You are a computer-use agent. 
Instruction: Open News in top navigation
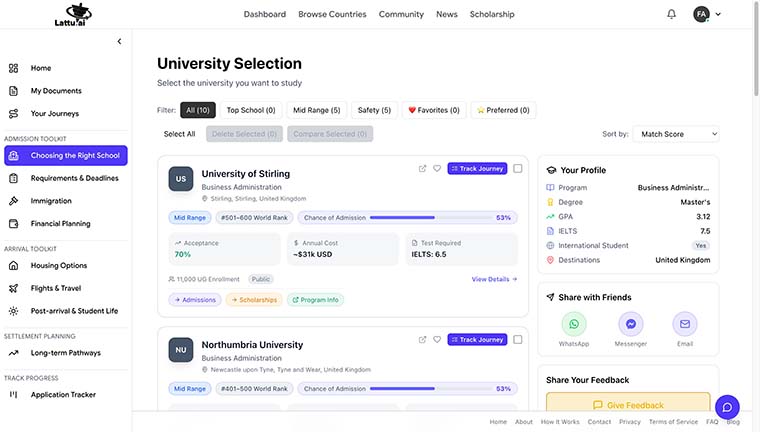click(x=446, y=14)
